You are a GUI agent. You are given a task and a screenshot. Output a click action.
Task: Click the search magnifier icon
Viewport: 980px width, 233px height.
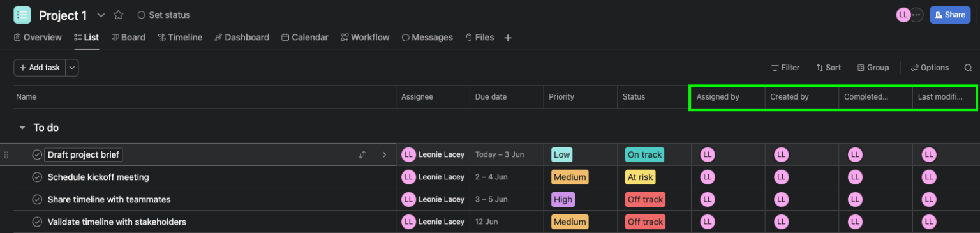968,68
